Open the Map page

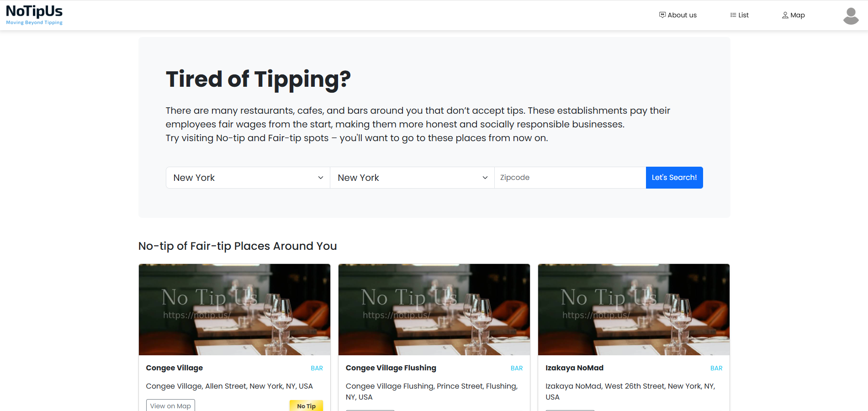coord(794,15)
